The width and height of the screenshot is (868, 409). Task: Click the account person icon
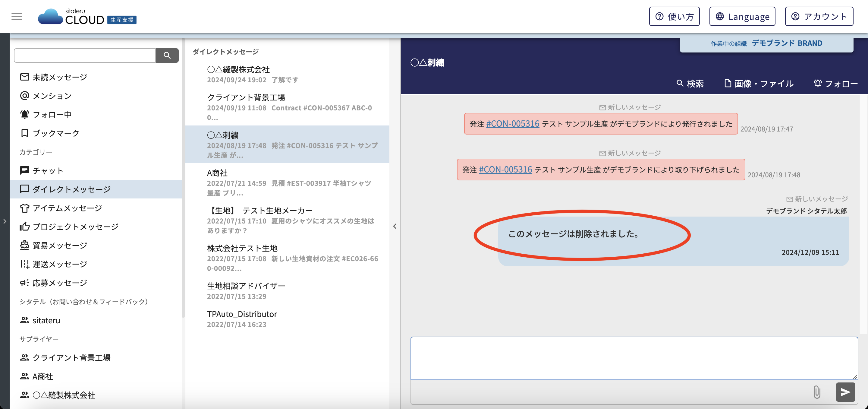pos(795,17)
